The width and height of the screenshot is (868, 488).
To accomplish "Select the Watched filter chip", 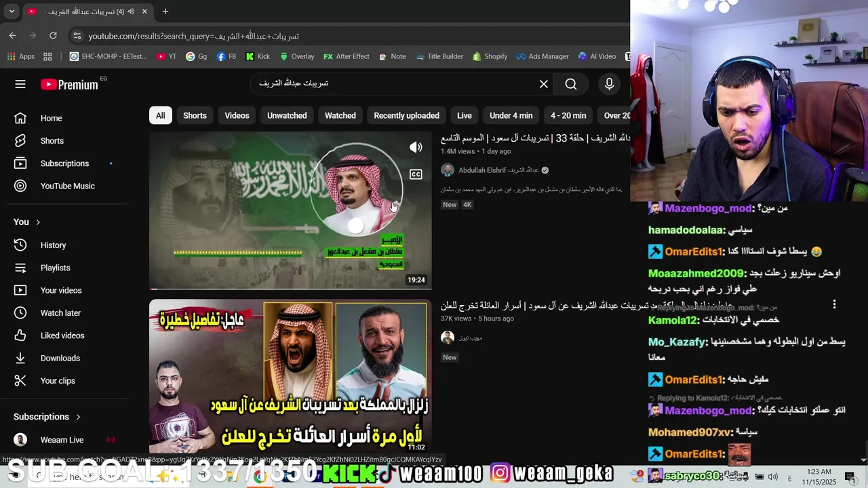I will [x=340, y=115].
